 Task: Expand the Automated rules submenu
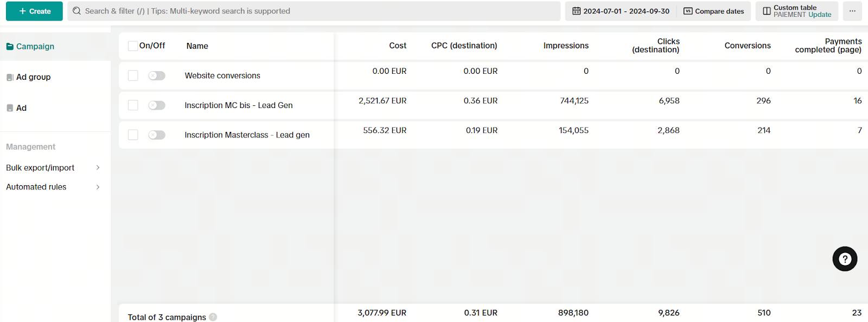[98, 187]
